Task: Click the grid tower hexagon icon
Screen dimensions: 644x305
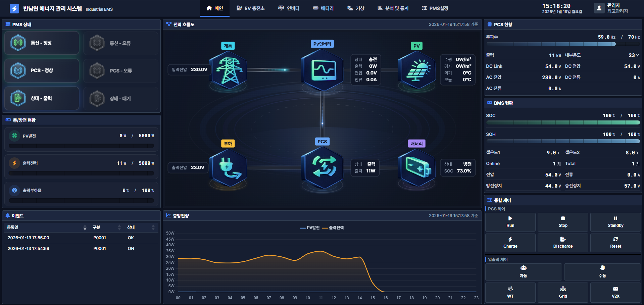Action: [x=229, y=70]
